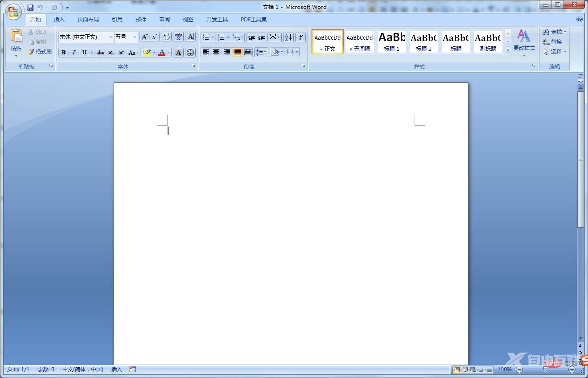Click the Grow Font icon

144,37
